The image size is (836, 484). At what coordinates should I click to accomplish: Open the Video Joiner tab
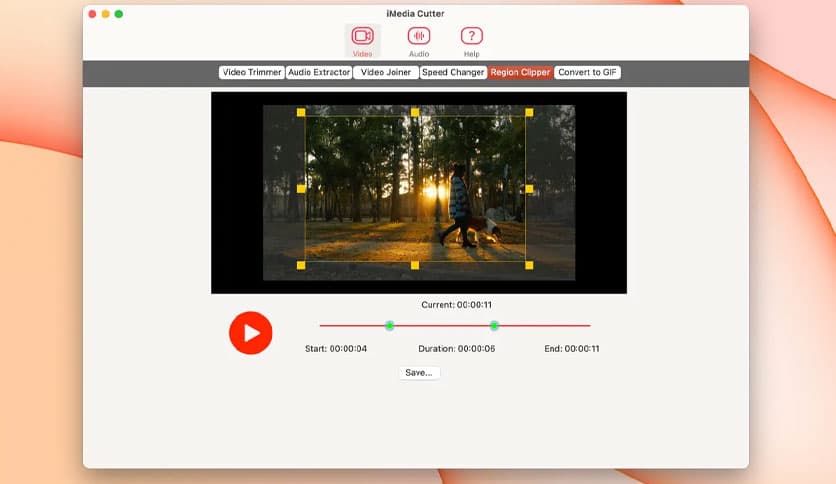pyautogui.click(x=386, y=72)
